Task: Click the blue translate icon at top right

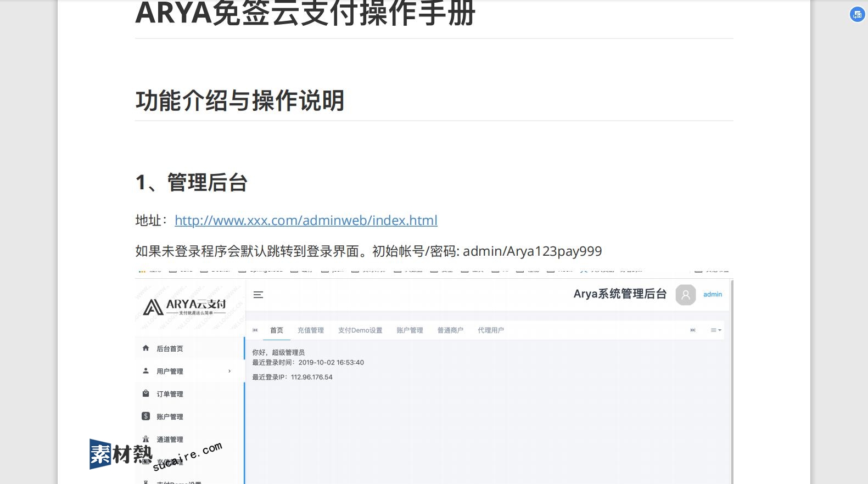Action: [x=857, y=15]
